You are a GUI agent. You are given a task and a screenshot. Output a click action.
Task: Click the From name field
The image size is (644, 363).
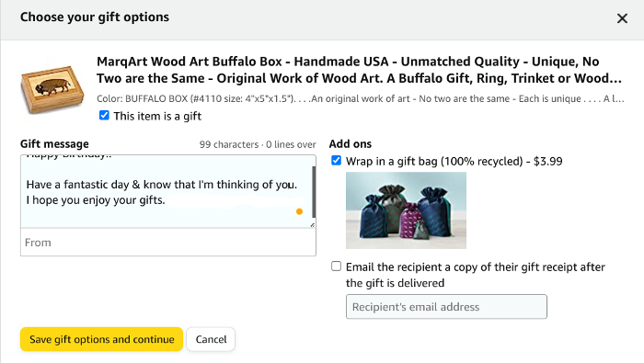click(168, 243)
